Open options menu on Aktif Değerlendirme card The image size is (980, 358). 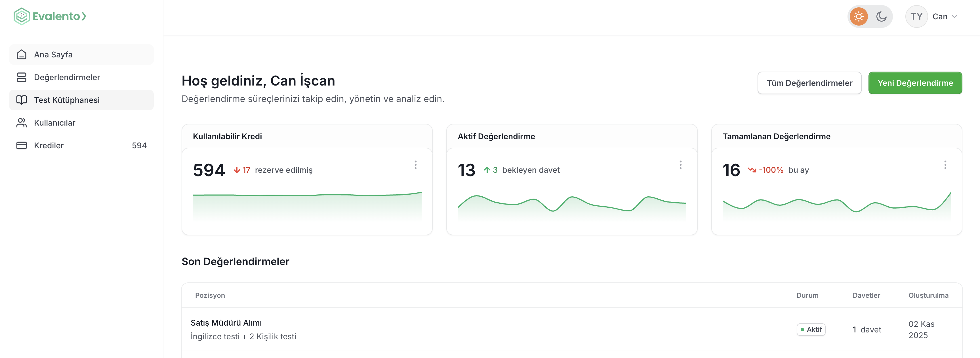680,165
